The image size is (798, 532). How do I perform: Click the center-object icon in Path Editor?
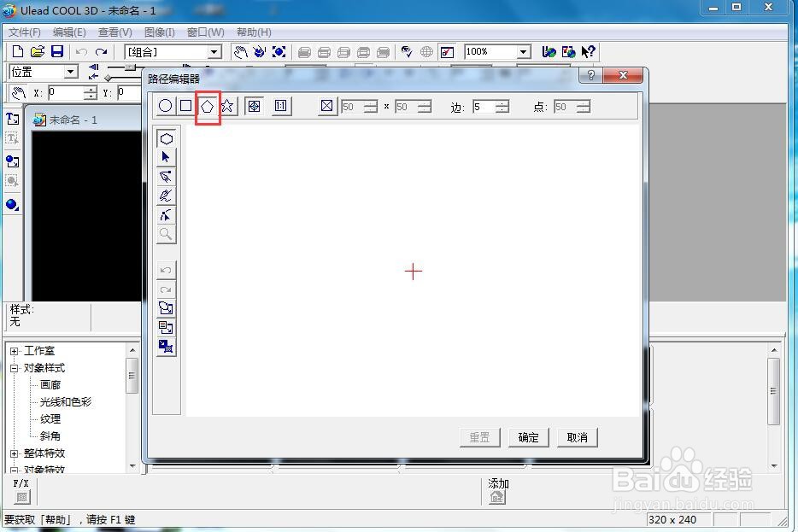(254, 106)
